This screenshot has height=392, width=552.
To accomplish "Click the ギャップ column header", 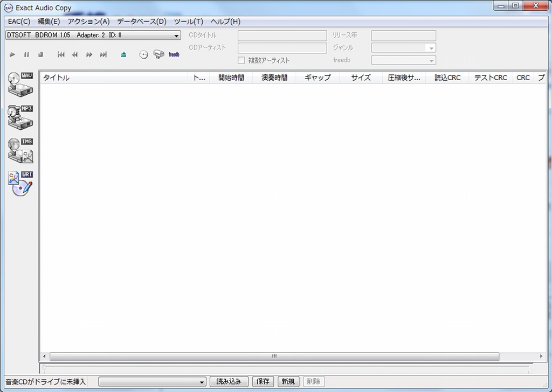I will point(318,78).
